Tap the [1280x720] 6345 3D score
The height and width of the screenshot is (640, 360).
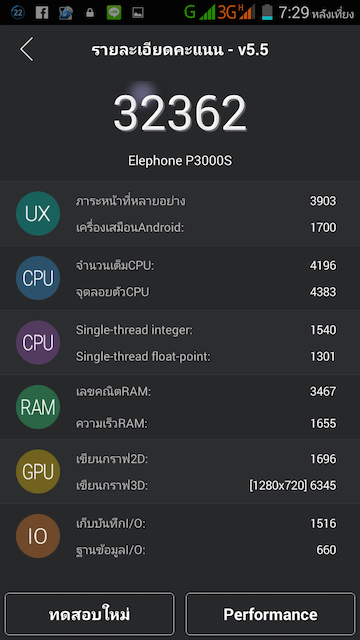click(293, 485)
